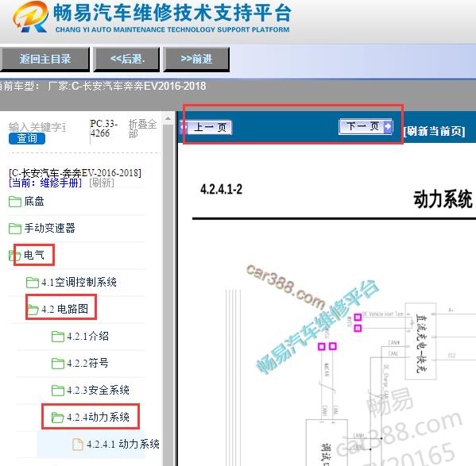
Task: Go forward with >>前进 button
Action: (196, 59)
